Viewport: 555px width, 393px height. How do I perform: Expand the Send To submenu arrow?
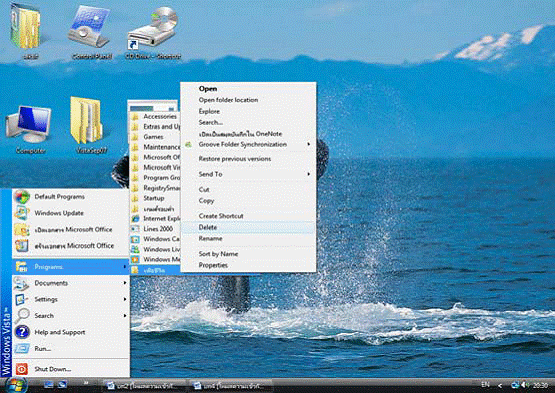click(309, 174)
